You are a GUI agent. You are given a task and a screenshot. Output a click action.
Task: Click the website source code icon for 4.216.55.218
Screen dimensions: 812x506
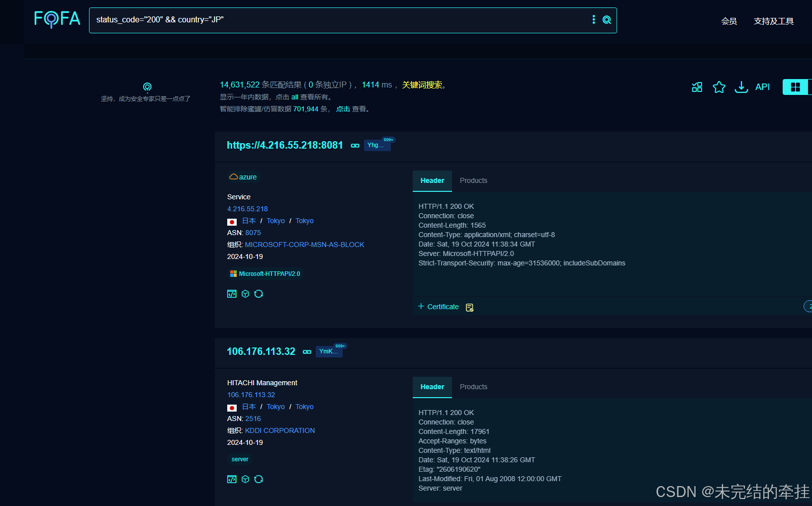232,294
